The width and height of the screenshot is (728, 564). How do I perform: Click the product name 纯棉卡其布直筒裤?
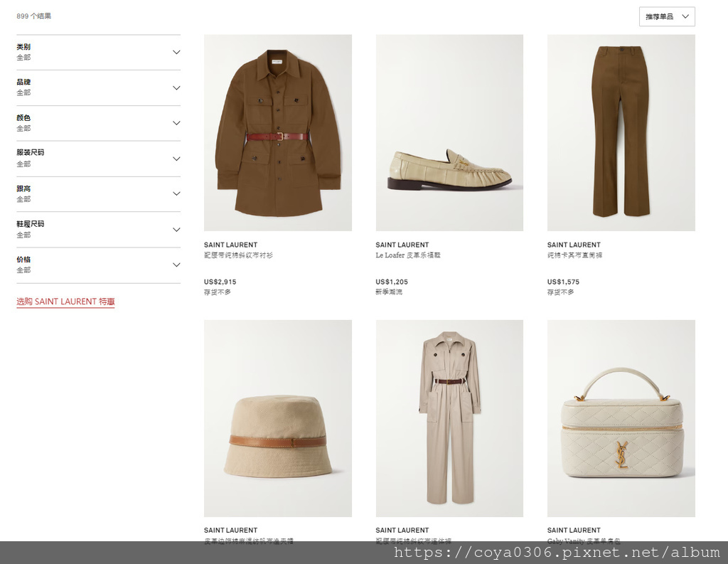tap(574, 255)
